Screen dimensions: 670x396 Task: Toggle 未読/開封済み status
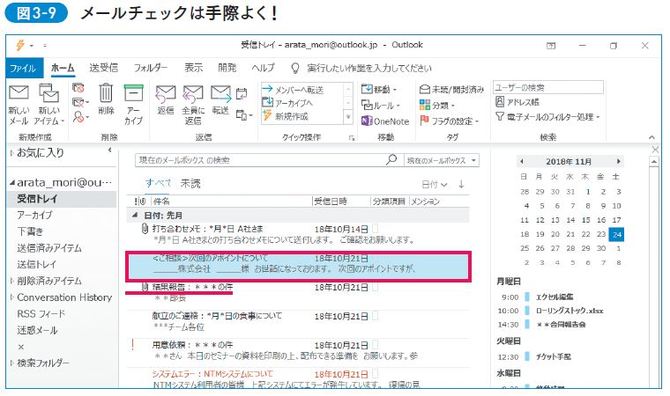coord(452,89)
